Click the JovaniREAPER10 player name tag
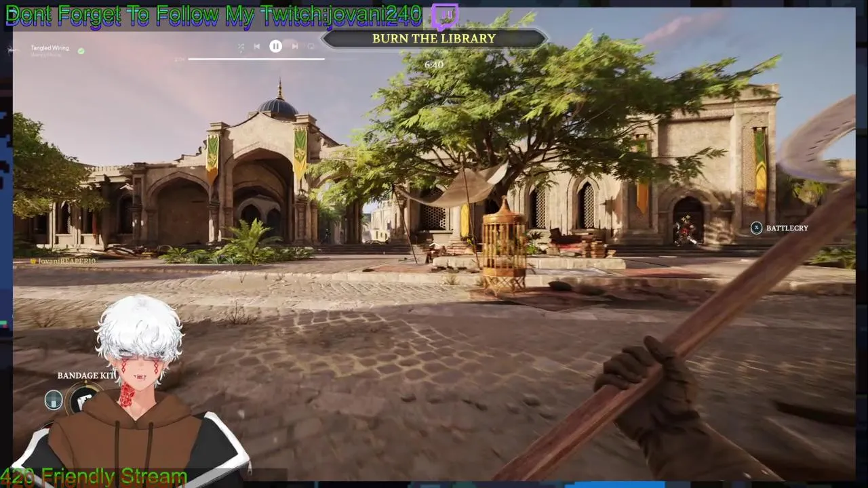 63,260
